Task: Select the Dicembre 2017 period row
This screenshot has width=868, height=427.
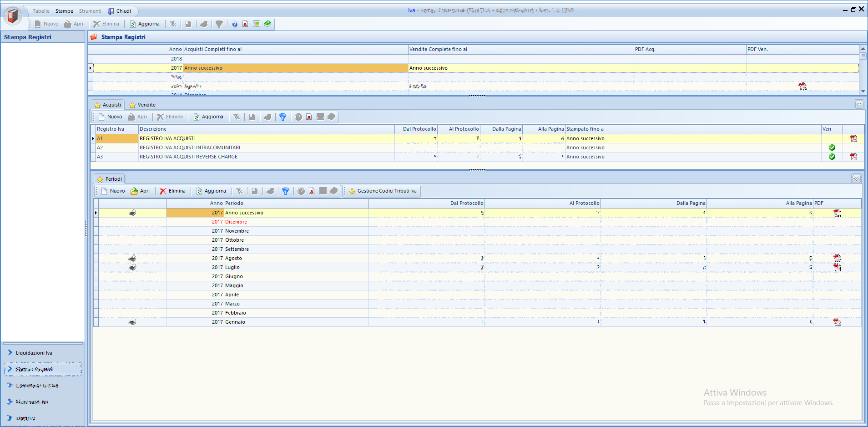Action: pyautogui.click(x=236, y=222)
